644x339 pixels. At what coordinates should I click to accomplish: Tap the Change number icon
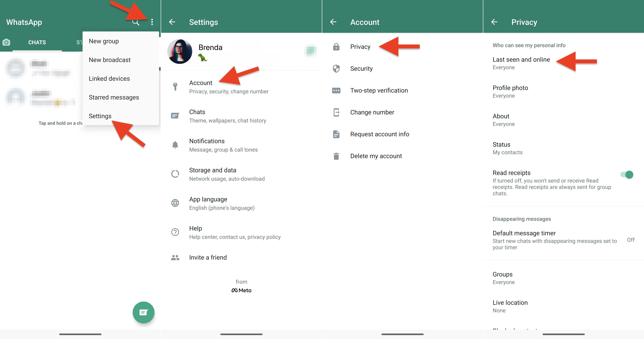tap(336, 112)
